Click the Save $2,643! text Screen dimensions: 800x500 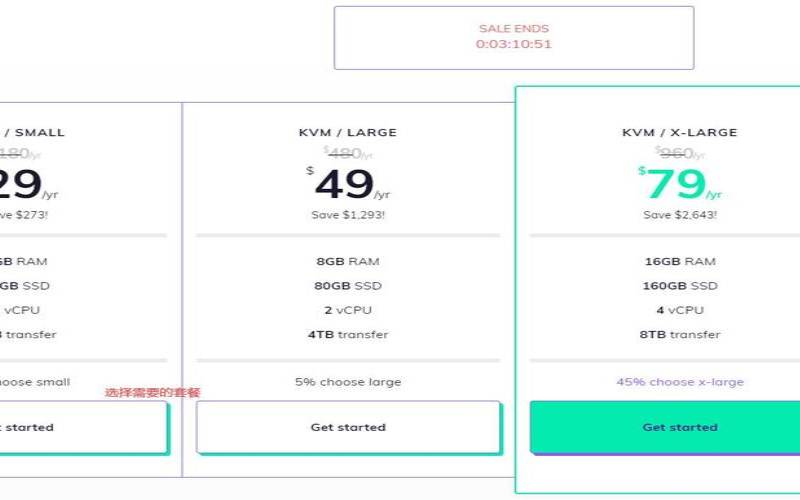[x=680, y=215]
